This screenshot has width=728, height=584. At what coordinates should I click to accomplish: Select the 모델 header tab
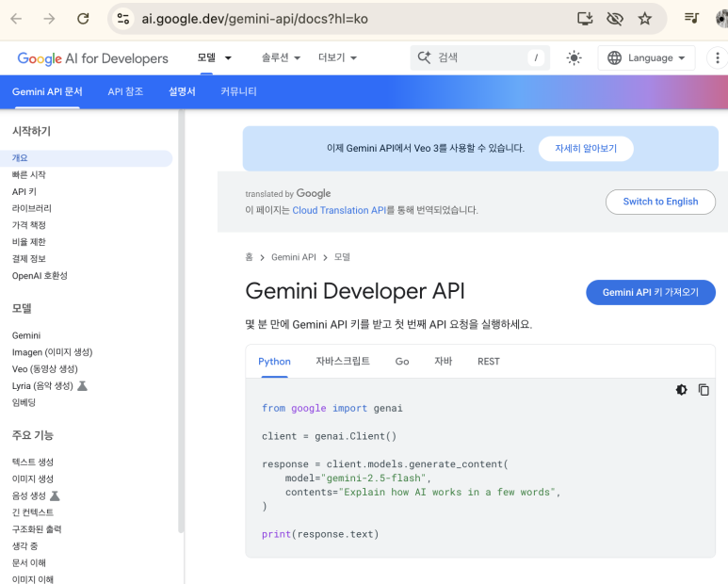(206, 57)
